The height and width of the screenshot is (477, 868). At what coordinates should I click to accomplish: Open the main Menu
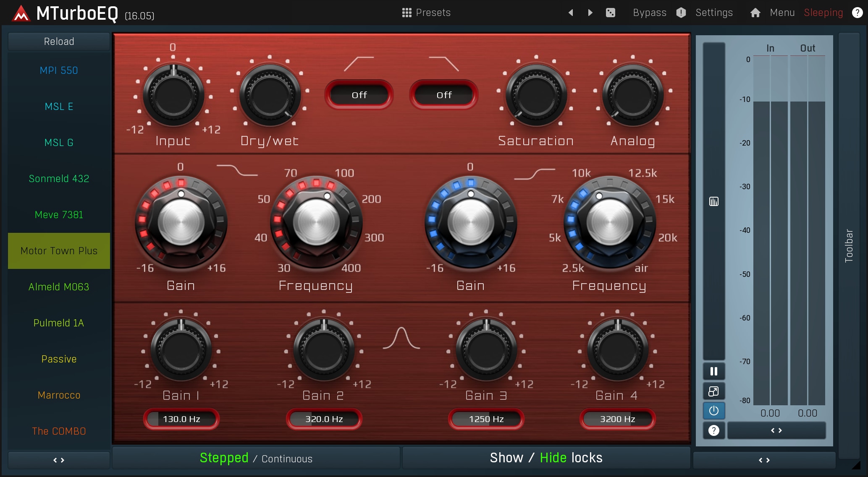click(x=782, y=13)
